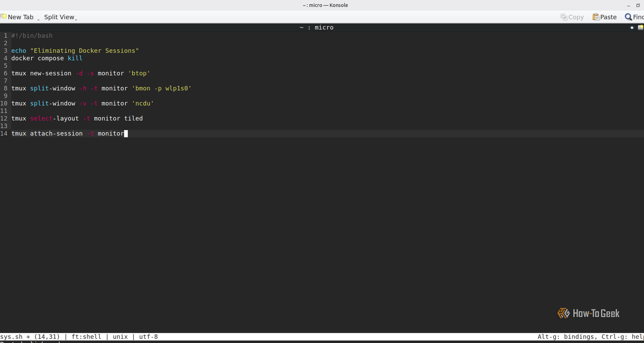Open Find with the magnifier button
644x343 pixels.
[x=635, y=17]
